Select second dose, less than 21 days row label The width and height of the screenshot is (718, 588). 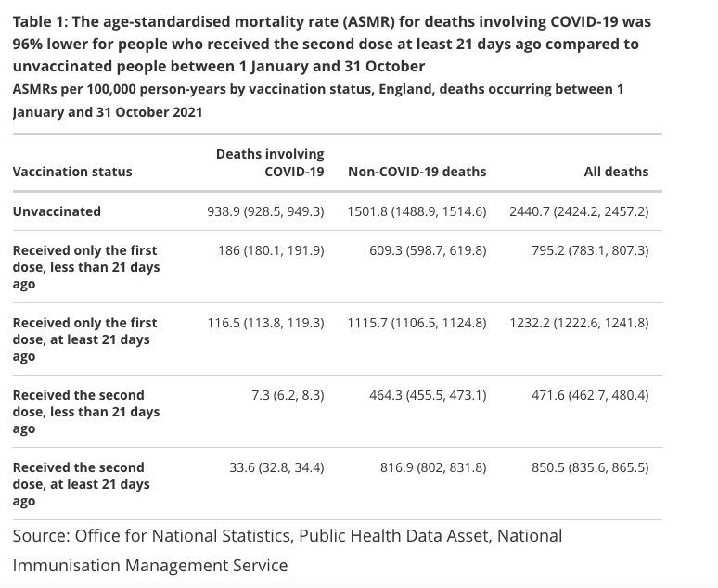coord(85,412)
